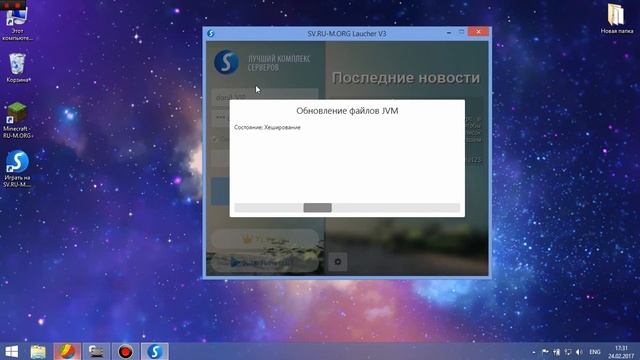
Task: Open the clock and date 17:31
Action: click(621, 352)
